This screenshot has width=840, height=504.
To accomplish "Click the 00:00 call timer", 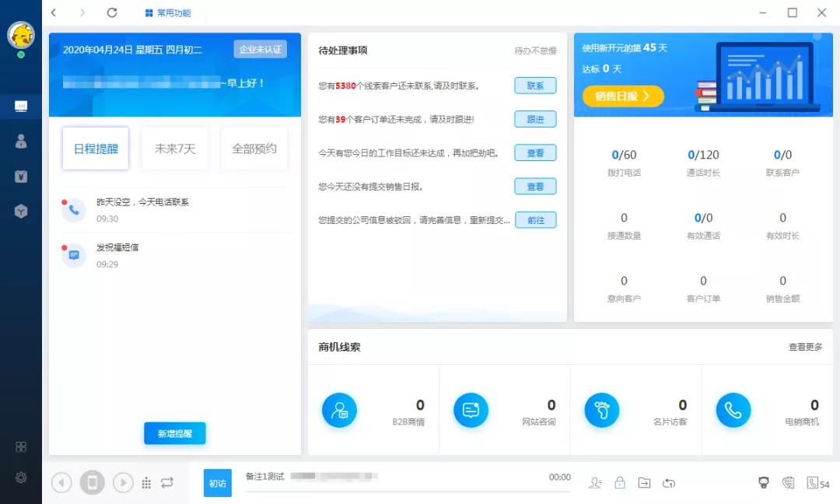I will (x=560, y=477).
